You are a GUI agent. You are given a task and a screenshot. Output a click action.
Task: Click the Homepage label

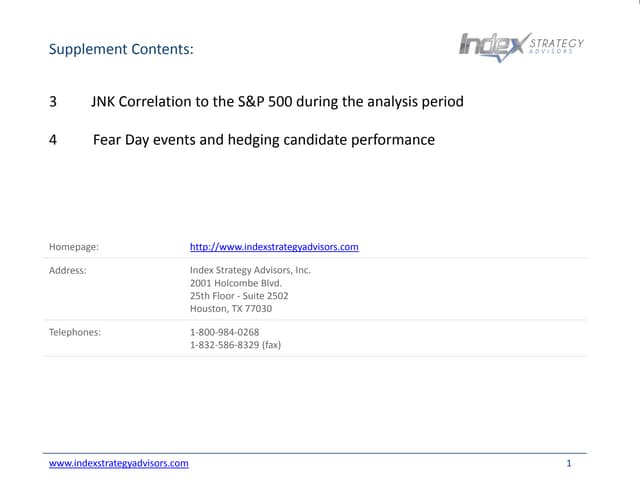click(x=73, y=246)
